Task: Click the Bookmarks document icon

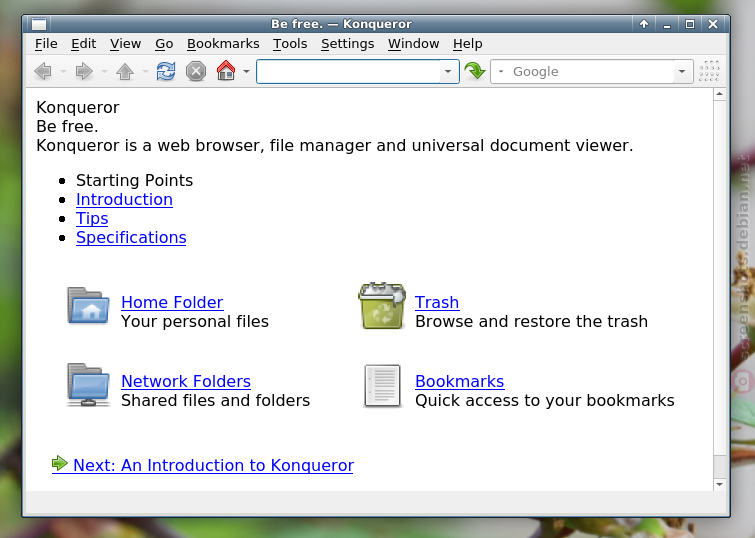Action: coord(382,386)
